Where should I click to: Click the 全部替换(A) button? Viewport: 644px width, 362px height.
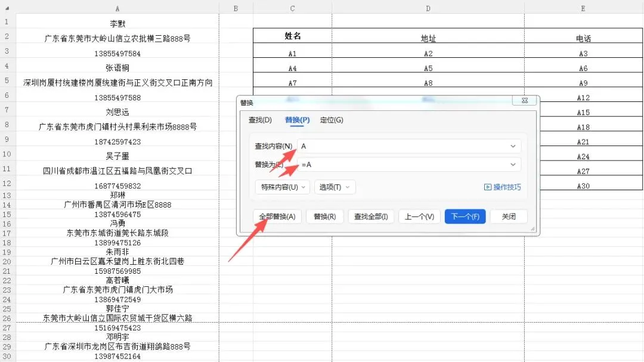coord(277,216)
